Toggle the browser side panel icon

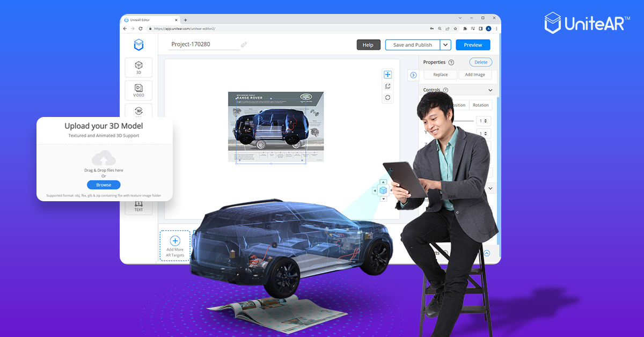[480, 28]
